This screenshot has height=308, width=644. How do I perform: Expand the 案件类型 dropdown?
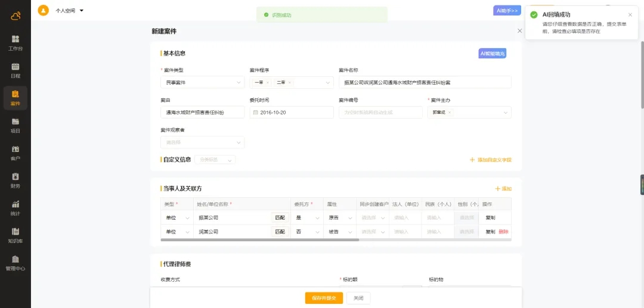click(x=202, y=82)
